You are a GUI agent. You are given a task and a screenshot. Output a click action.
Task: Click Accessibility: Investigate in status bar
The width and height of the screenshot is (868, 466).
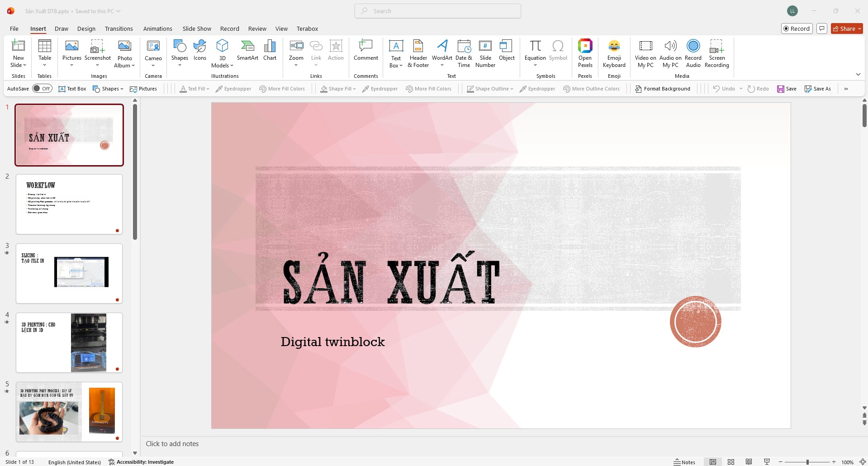click(x=141, y=462)
